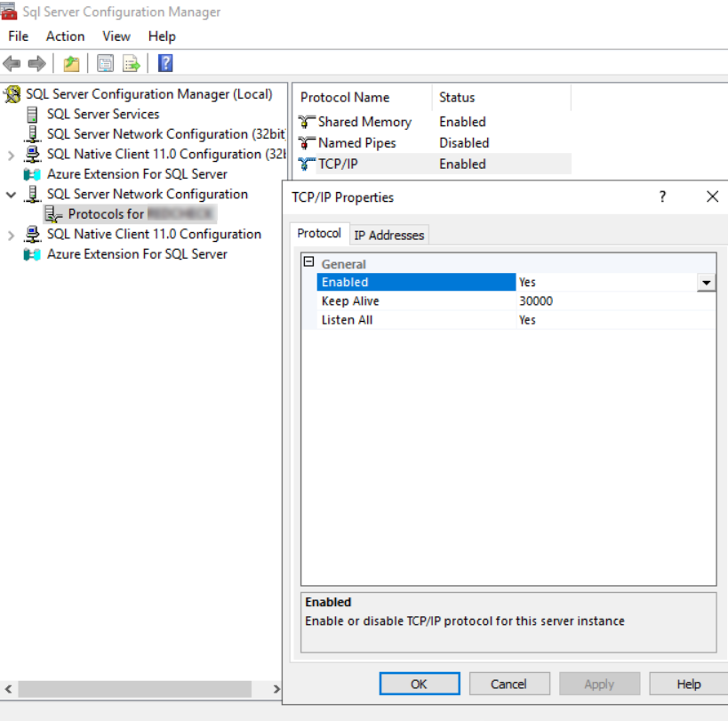This screenshot has width=728, height=721.
Task: Click the Properties toolbar icon
Action: (x=106, y=63)
